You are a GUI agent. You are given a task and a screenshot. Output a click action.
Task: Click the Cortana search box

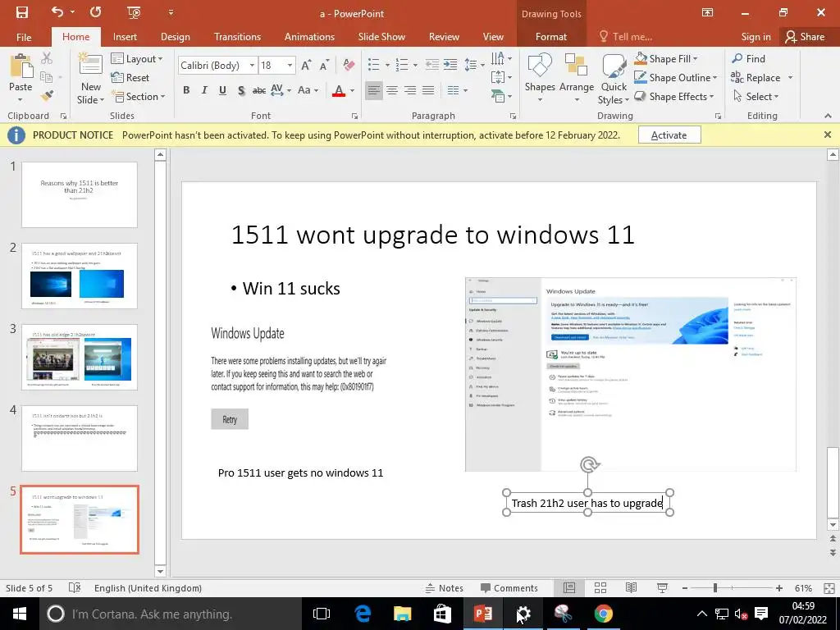(x=171, y=614)
